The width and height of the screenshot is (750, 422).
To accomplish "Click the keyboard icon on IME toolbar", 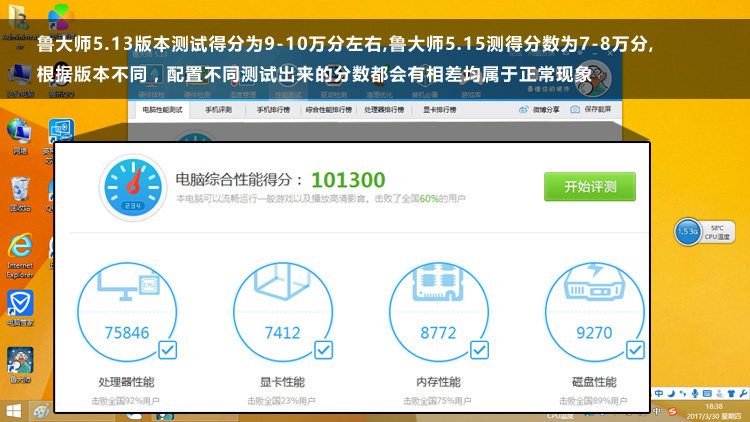I will (x=707, y=394).
